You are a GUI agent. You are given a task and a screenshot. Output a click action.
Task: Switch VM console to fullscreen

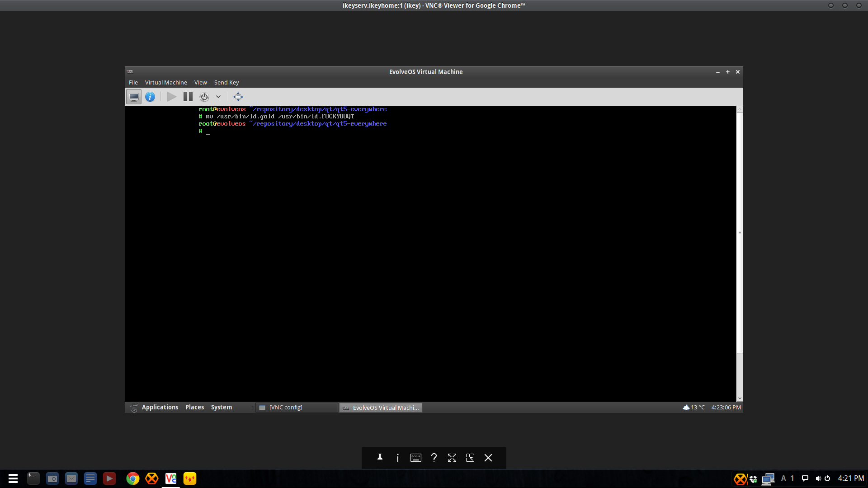(x=238, y=97)
